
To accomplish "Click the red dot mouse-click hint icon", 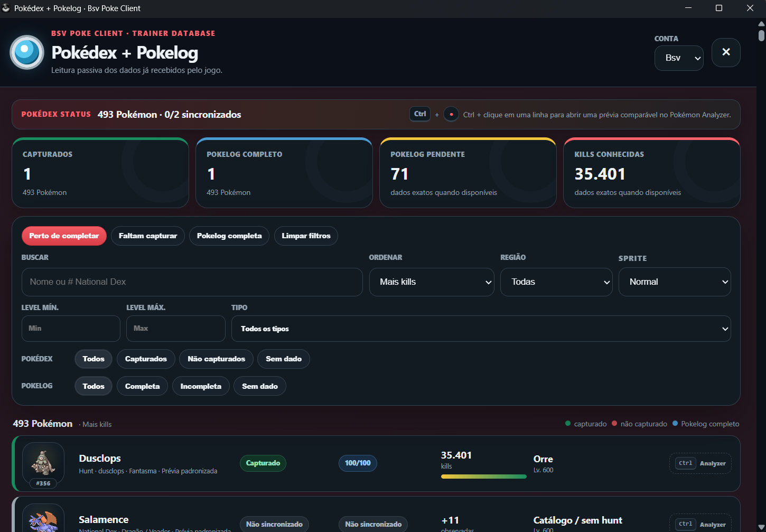I will click(451, 114).
